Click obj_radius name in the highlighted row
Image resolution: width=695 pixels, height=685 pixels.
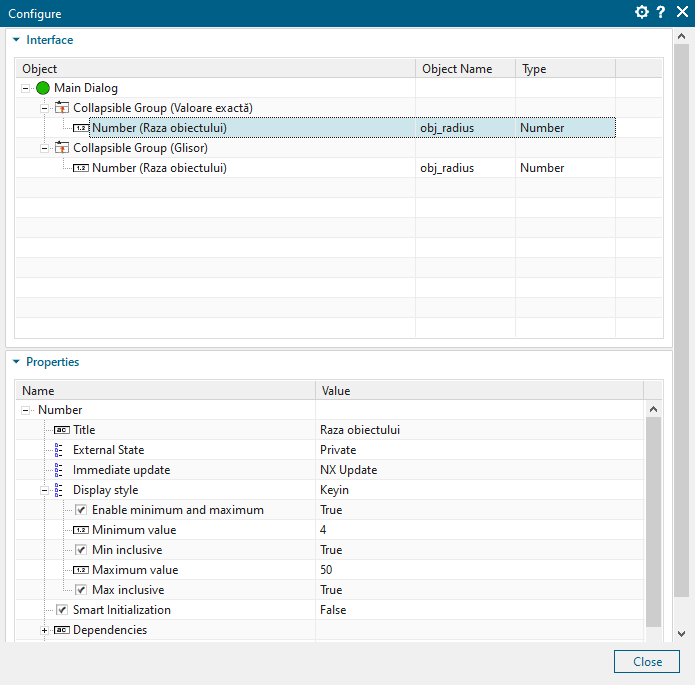click(447, 128)
